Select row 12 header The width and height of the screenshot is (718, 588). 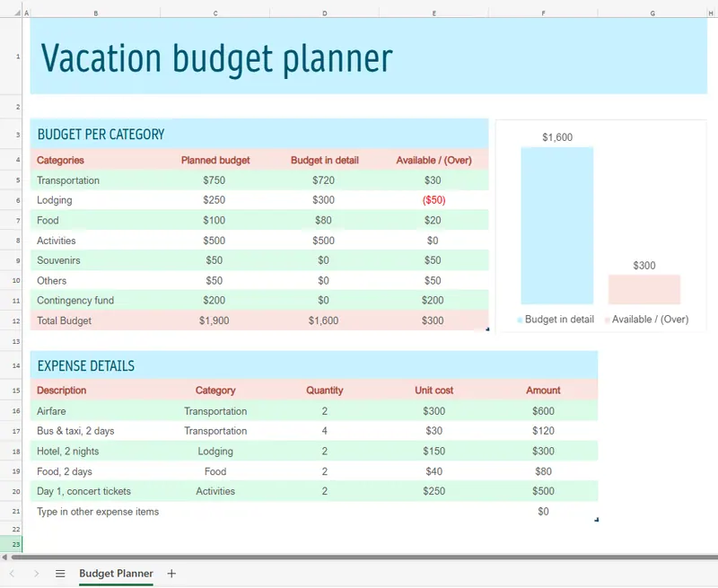(x=16, y=320)
